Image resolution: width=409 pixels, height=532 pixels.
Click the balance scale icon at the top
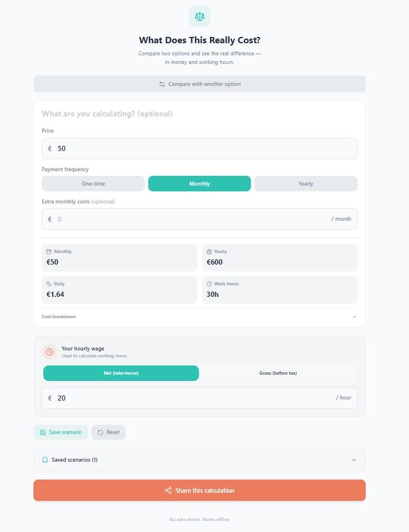pyautogui.click(x=199, y=16)
